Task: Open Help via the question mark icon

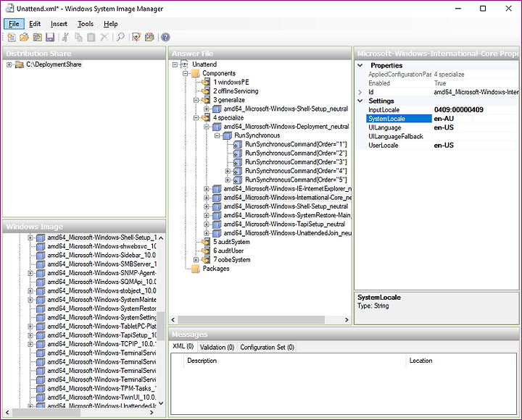Action: tap(165, 37)
